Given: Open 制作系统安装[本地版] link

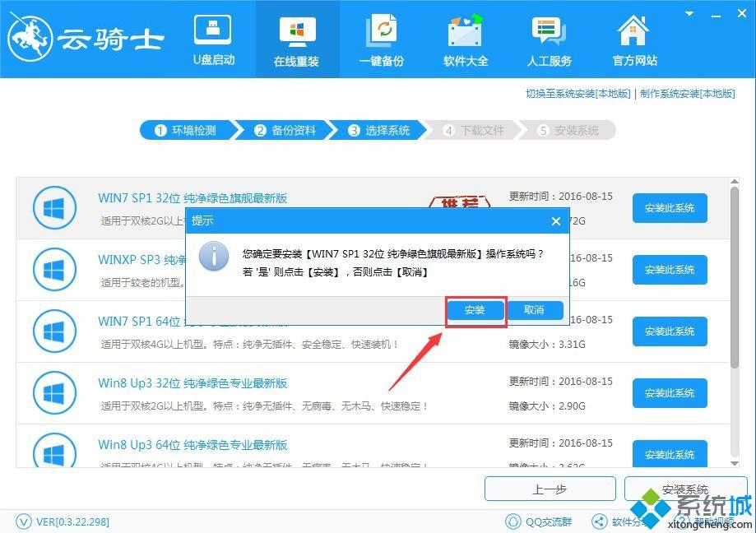Looking at the screenshot, I should 687,94.
